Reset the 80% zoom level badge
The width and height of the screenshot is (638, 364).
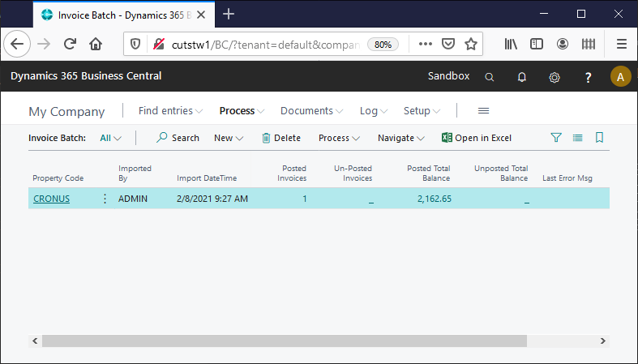coord(383,45)
